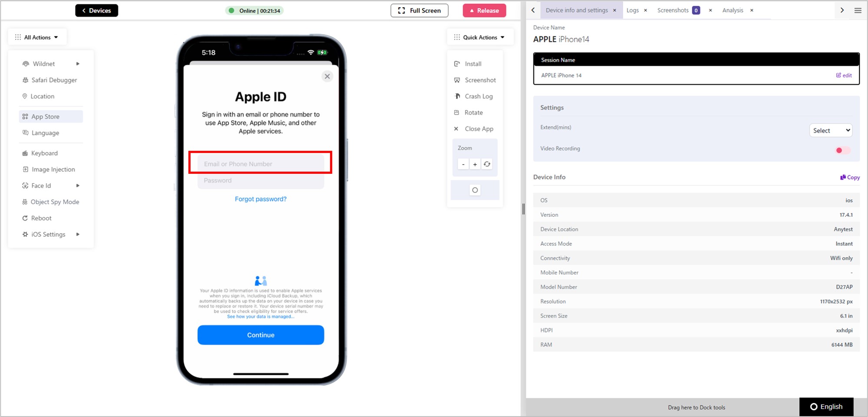The height and width of the screenshot is (417, 868).
Task: Click the Email or Phone Number field
Action: [x=260, y=164]
